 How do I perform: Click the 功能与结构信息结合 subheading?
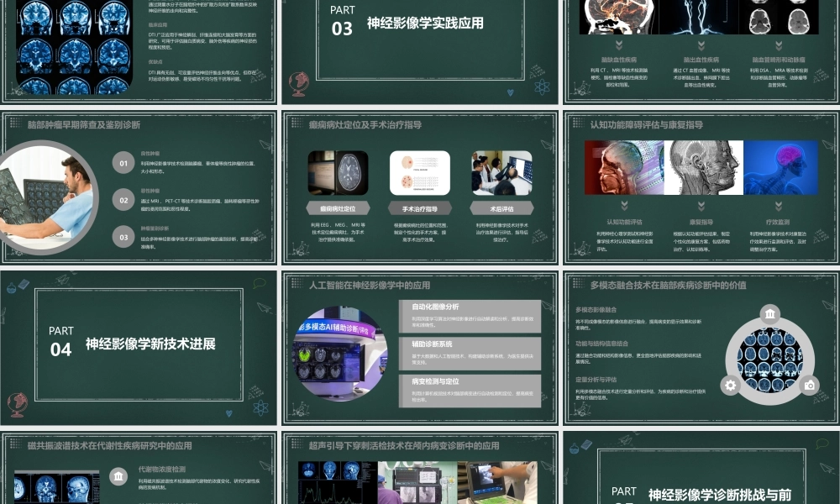coord(601,344)
